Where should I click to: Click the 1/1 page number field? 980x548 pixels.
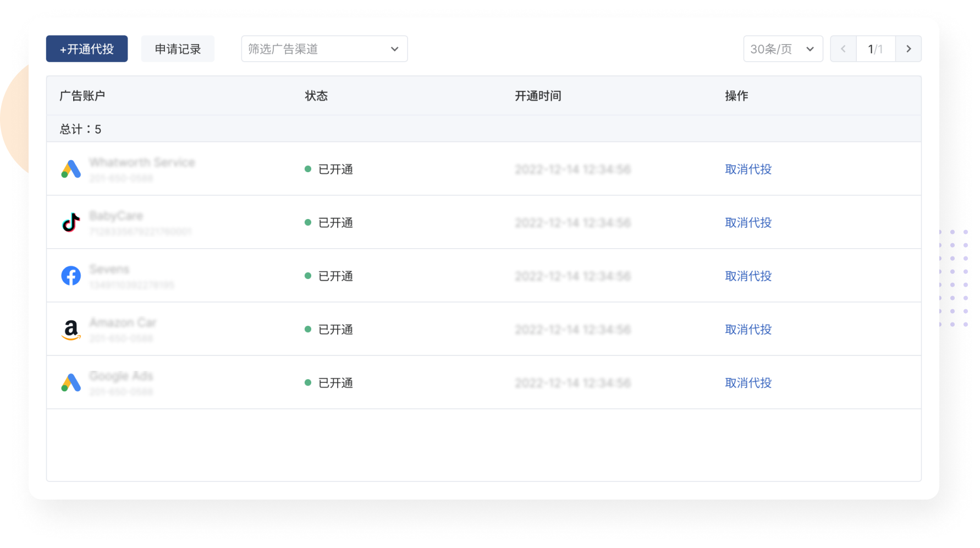tap(876, 49)
